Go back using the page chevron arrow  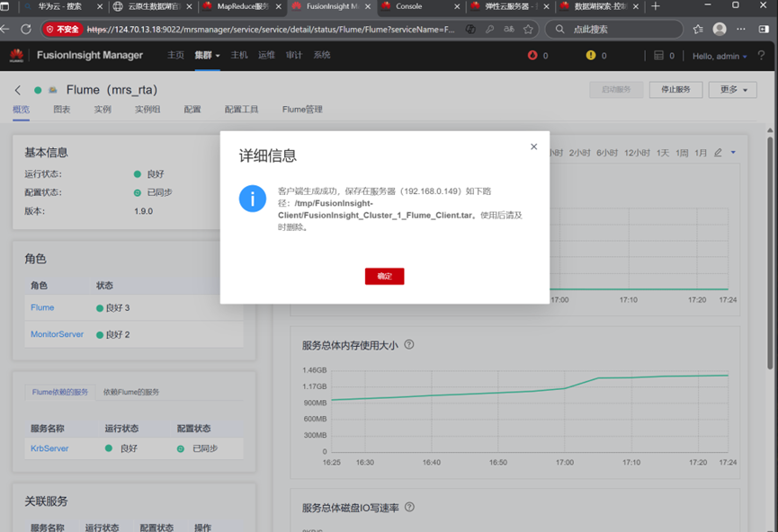click(18, 90)
